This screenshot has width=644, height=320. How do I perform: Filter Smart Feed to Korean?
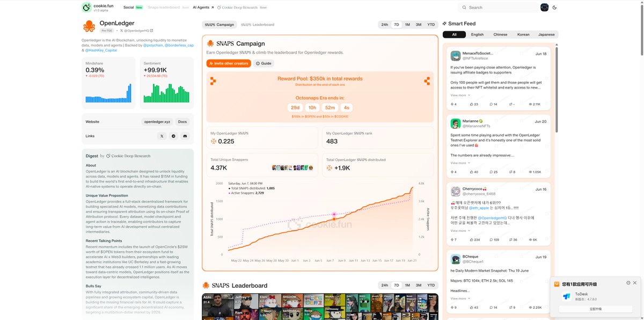coord(523,34)
